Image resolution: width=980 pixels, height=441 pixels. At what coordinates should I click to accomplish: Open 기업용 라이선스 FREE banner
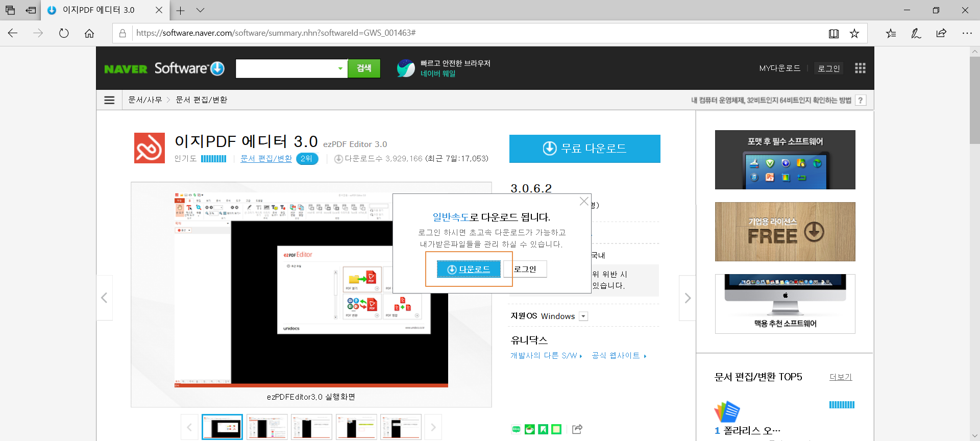(785, 232)
